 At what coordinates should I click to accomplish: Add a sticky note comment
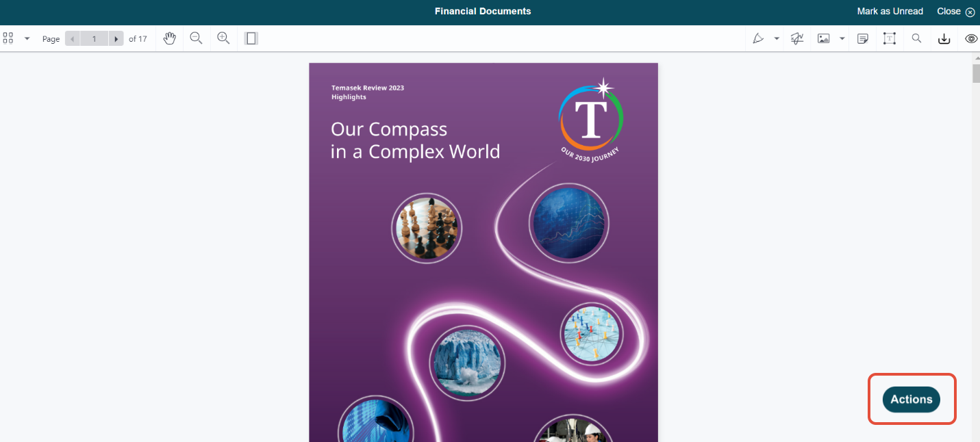tap(863, 38)
